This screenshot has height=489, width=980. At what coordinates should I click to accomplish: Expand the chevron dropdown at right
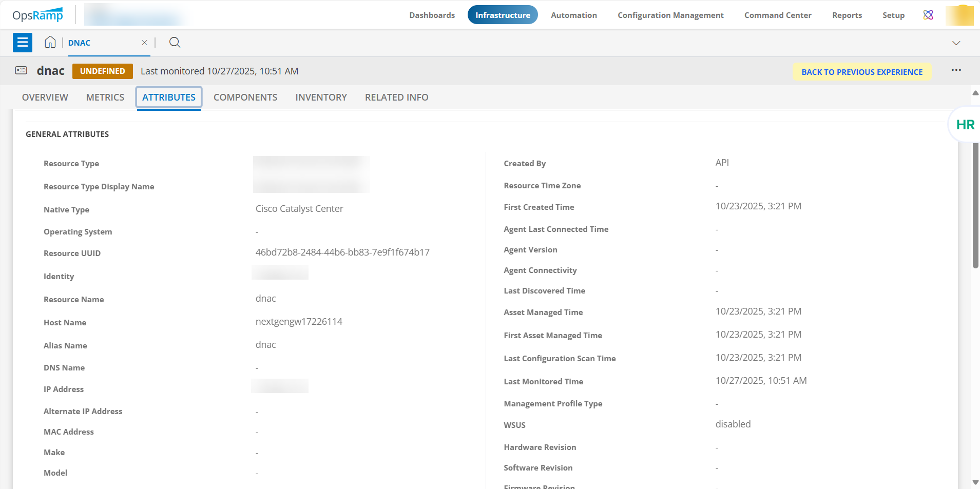point(956,43)
